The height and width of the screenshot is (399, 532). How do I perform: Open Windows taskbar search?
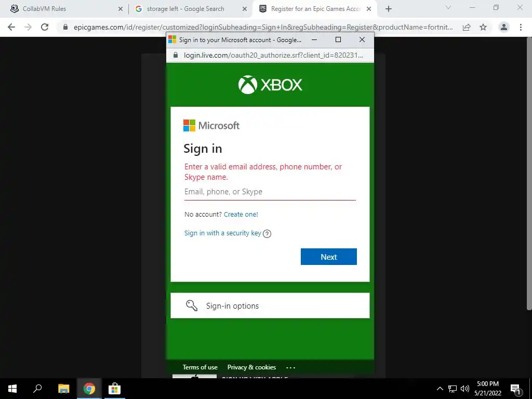point(37,389)
